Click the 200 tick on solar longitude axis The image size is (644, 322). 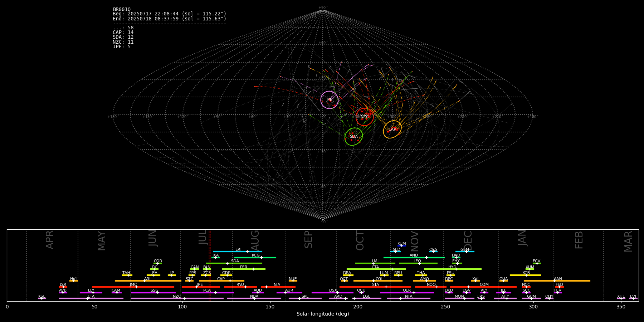[x=358, y=307]
